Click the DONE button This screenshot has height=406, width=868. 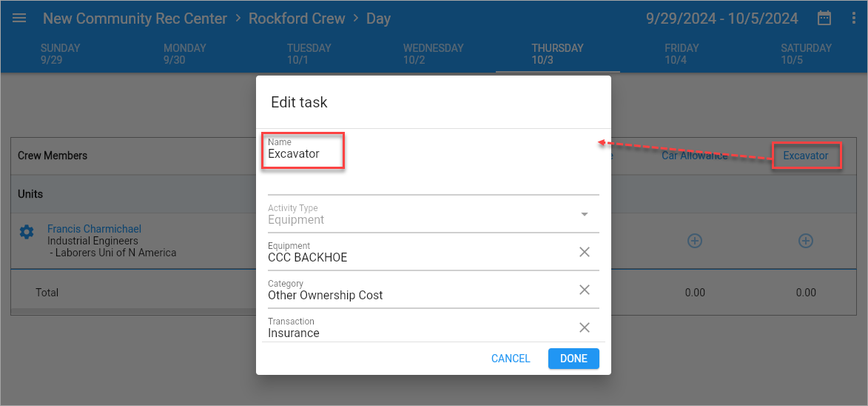[573, 359]
